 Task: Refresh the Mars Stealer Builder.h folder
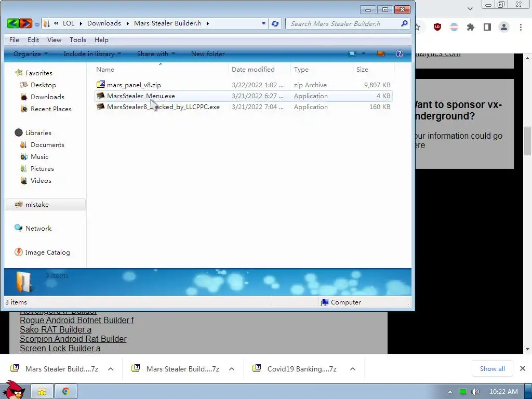point(275,23)
